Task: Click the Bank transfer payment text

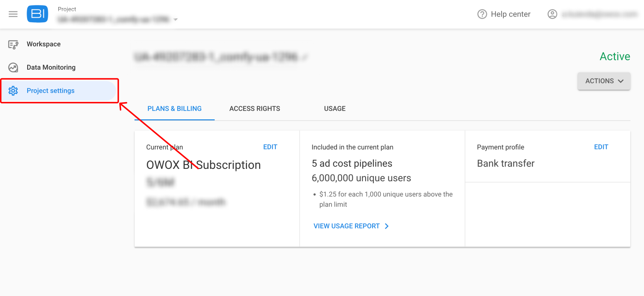Action: point(506,163)
